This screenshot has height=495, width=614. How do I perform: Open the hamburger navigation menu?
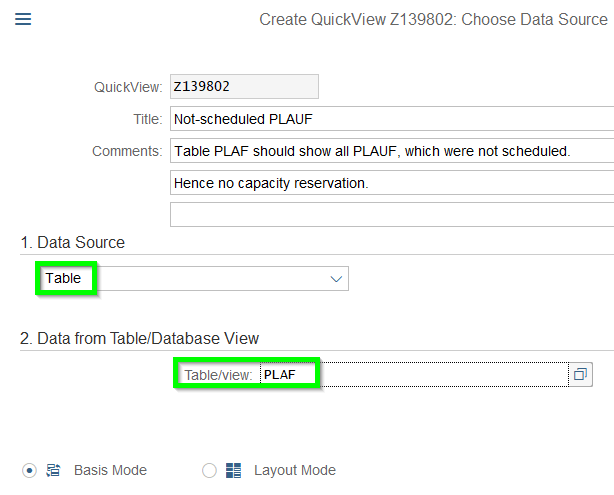[x=23, y=19]
